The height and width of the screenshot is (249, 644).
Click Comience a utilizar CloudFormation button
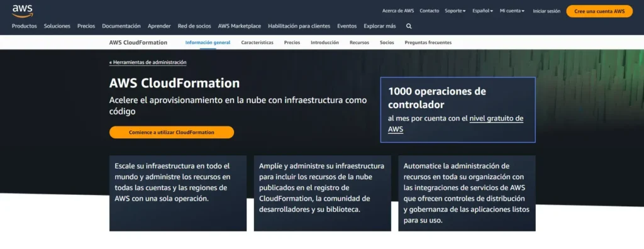point(172,132)
